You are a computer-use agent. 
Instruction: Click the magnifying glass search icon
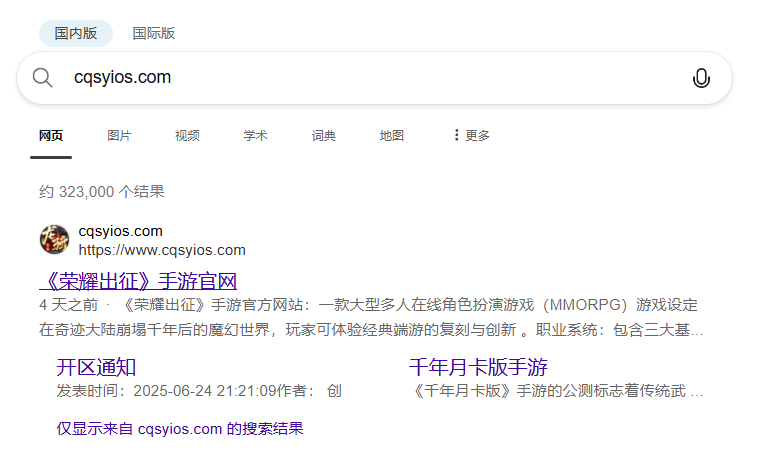42,78
